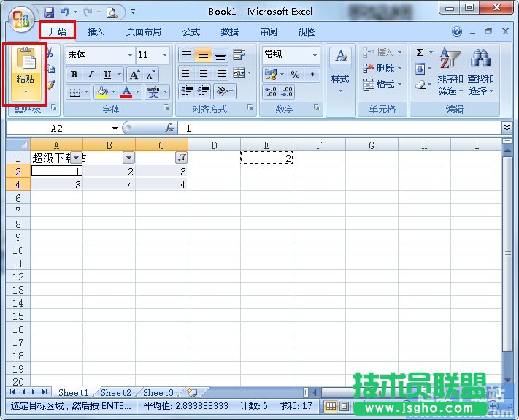Click the Office button logo
The image size is (519, 420).
[x=20, y=16]
